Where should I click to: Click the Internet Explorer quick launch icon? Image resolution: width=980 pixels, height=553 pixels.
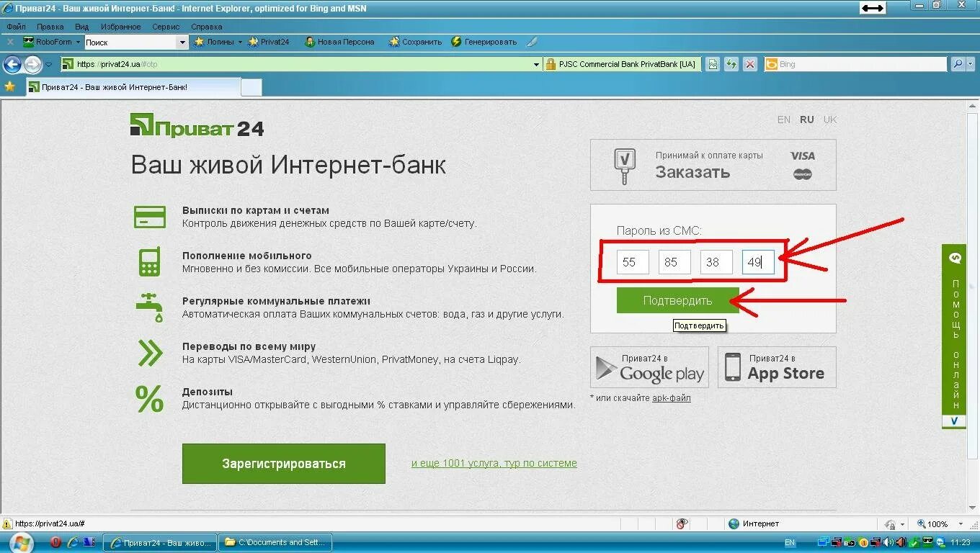coord(72,542)
